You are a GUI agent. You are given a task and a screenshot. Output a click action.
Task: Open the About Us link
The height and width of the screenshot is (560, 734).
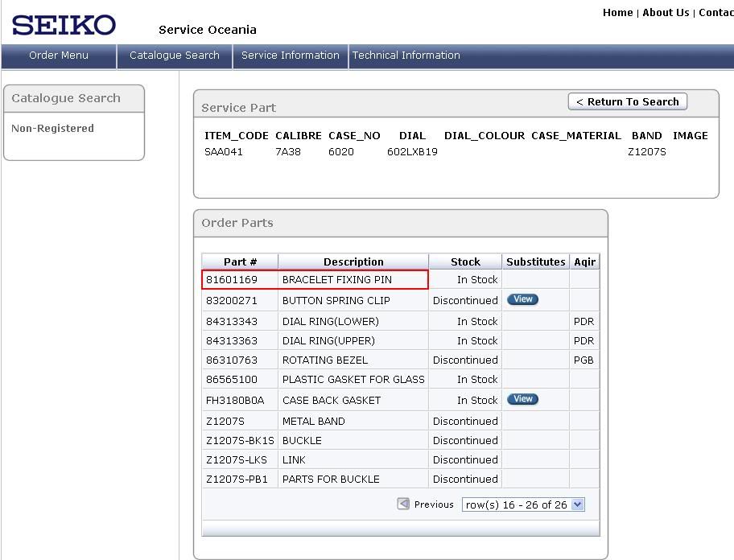(666, 13)
